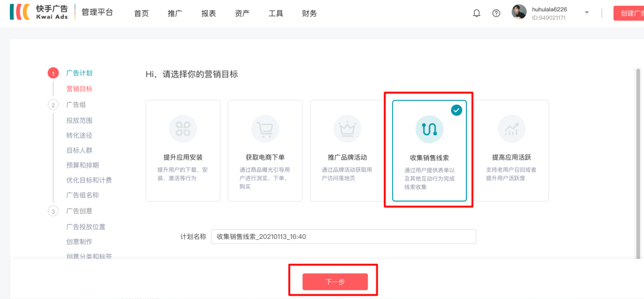
Task: Click the 创建广告 button
Action: click(632, 13)
